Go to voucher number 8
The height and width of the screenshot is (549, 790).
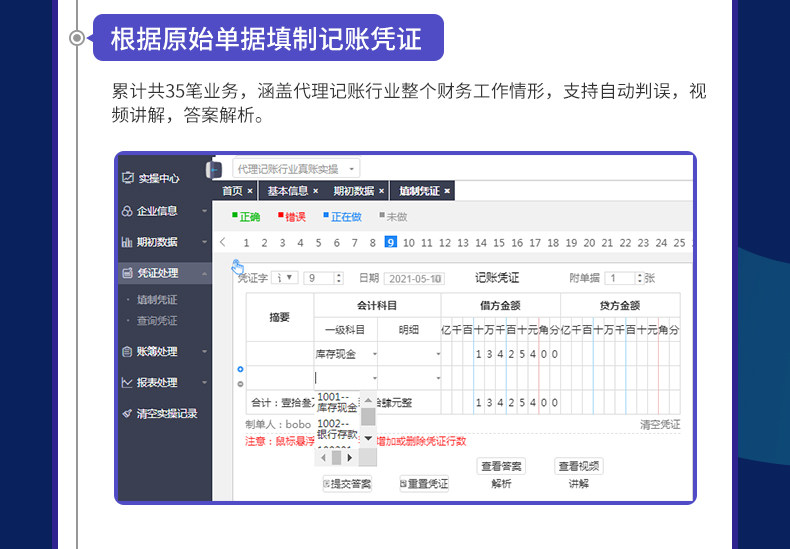click(372, 243)
